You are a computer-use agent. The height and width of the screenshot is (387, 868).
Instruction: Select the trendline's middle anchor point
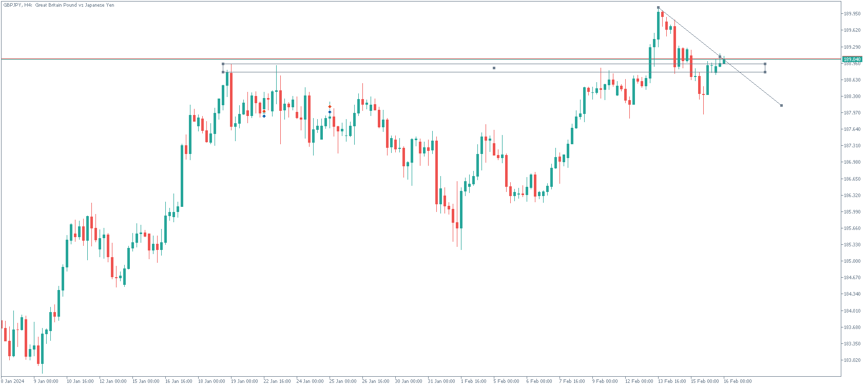pos(720,56)
